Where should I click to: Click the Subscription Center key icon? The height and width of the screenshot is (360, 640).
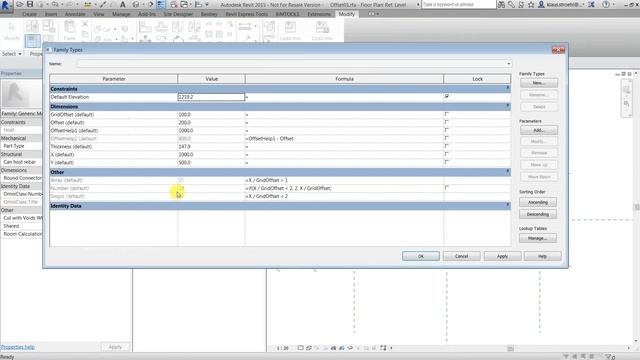tap(511, 4)
